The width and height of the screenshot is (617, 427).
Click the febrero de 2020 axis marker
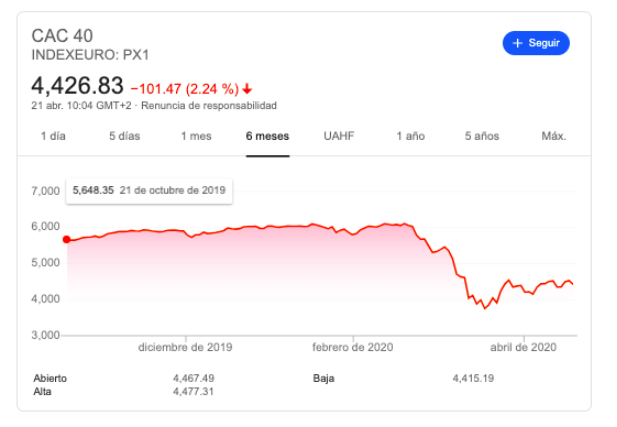tap(353, 347)
